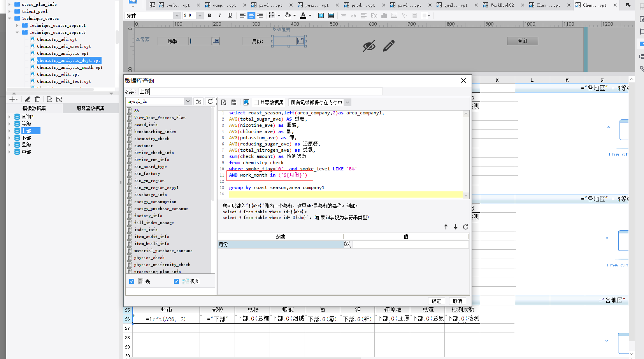Select device_run_info table in list
The image size is (644, 359).
tap(152, 159)
